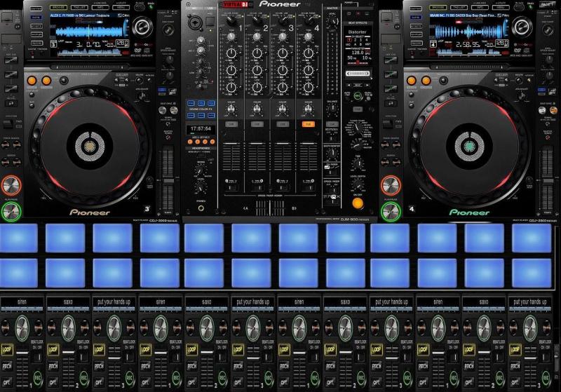This screenshot has width=561, height=392.
Task: Toggle the CUE button on mixer channel 2
Action: point(257,124)
